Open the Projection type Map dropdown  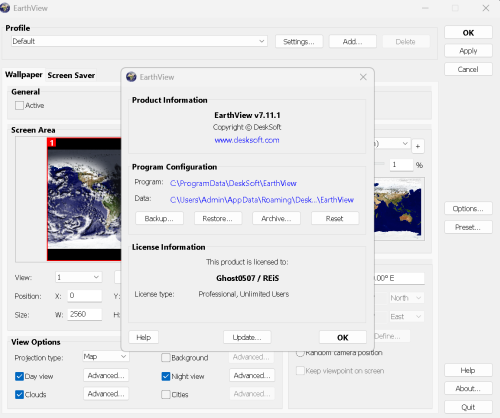click(105, 357)
